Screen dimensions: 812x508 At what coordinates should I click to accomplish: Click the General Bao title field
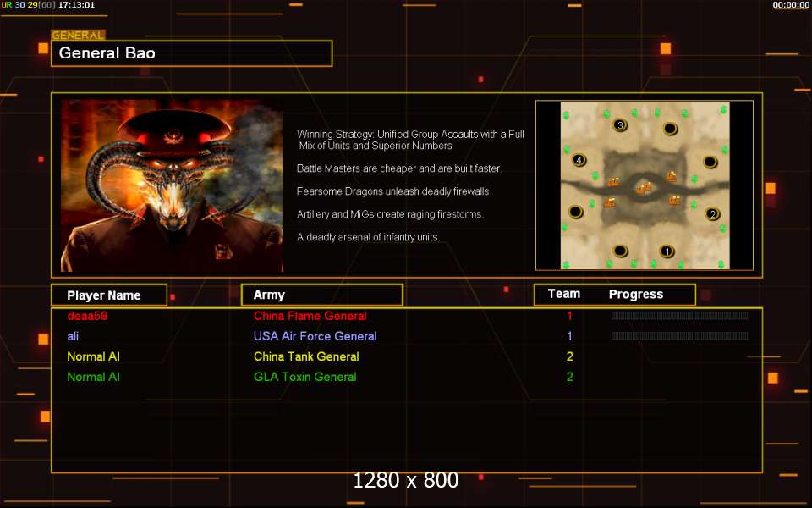(x=192, y=53)
